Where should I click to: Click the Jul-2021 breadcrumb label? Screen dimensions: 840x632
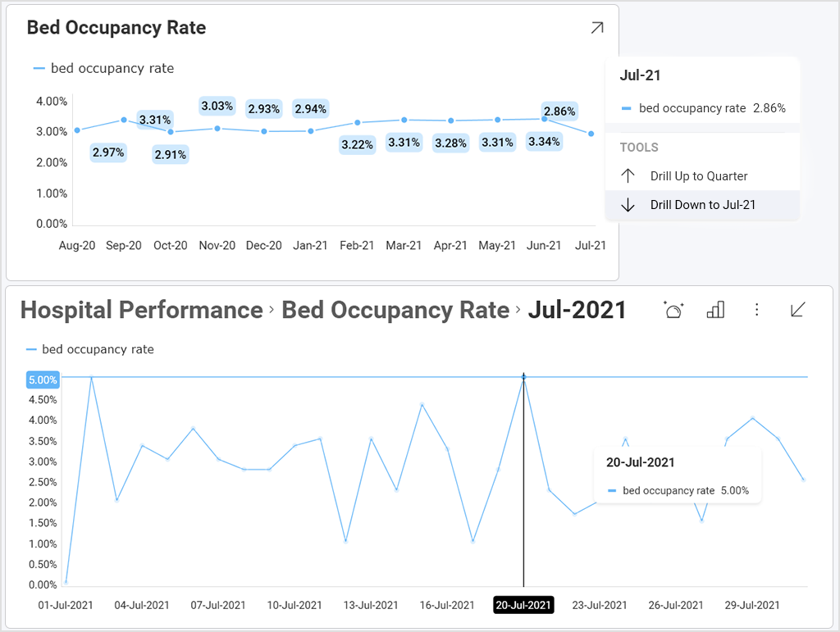(x=578, y=310)
